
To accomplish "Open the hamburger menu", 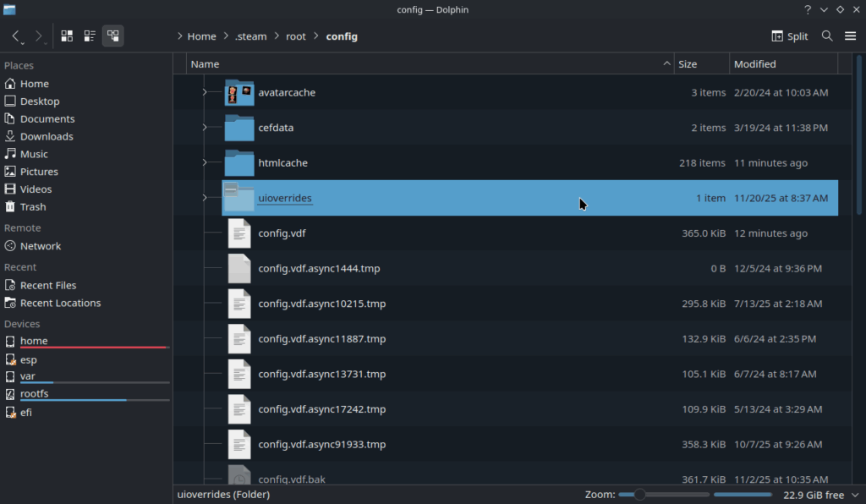I will pyautogui.click(x=851, y=36).
